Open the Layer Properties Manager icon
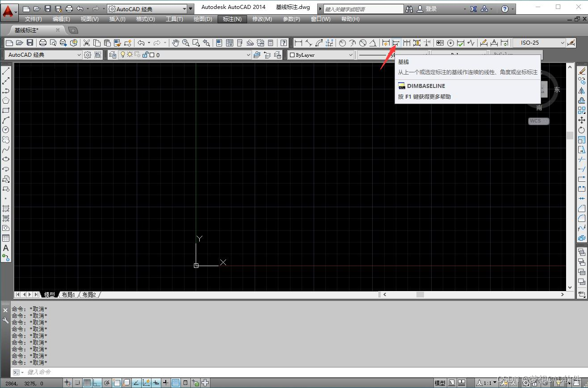Viewport: 588px width, 388px height. coord(113,55)
